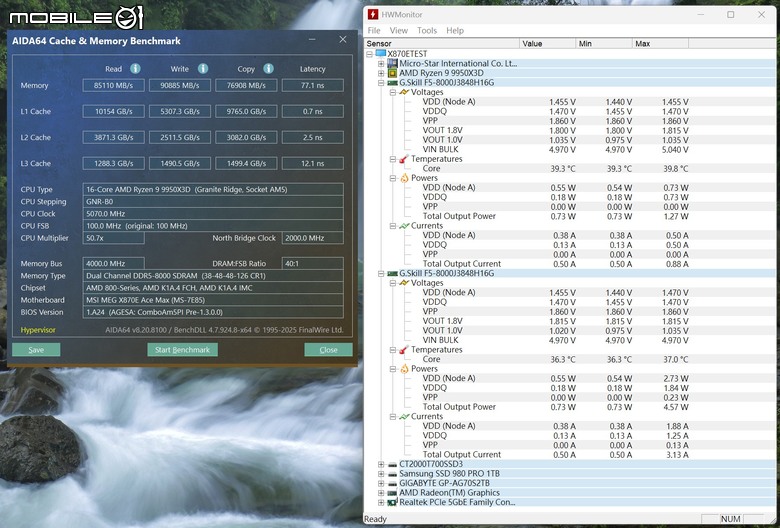The height and width of the screenshot is (528, 780).
Task: Collapse the second G.Skill F5-8000J3848H16G node
Action: pyautogui.click(x=381, y=273)
